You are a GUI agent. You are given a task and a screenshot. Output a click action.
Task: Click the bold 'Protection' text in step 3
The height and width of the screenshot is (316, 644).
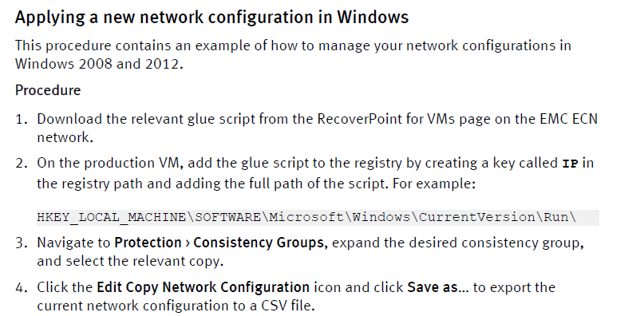click(148, 243)
